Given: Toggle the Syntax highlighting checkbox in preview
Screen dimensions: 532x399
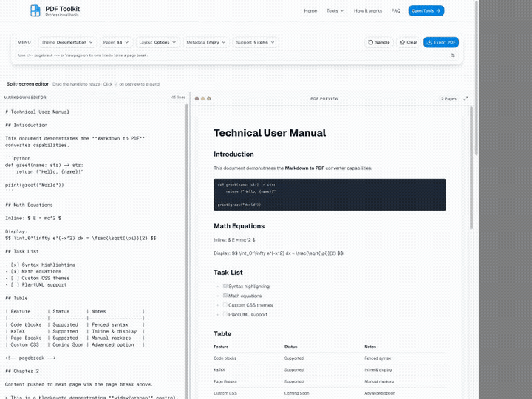Looking at the screenshot, I should [225, 286].
